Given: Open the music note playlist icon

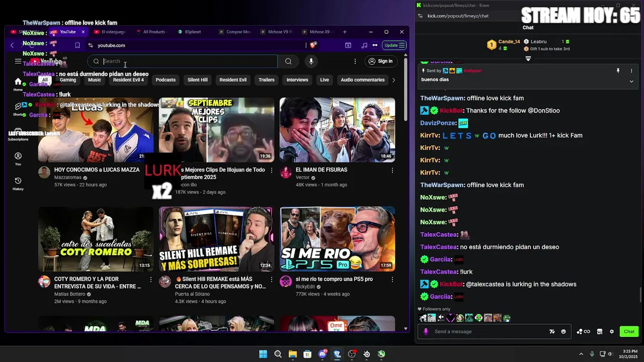Looking at the screenshot, I should tap(364, 45).
